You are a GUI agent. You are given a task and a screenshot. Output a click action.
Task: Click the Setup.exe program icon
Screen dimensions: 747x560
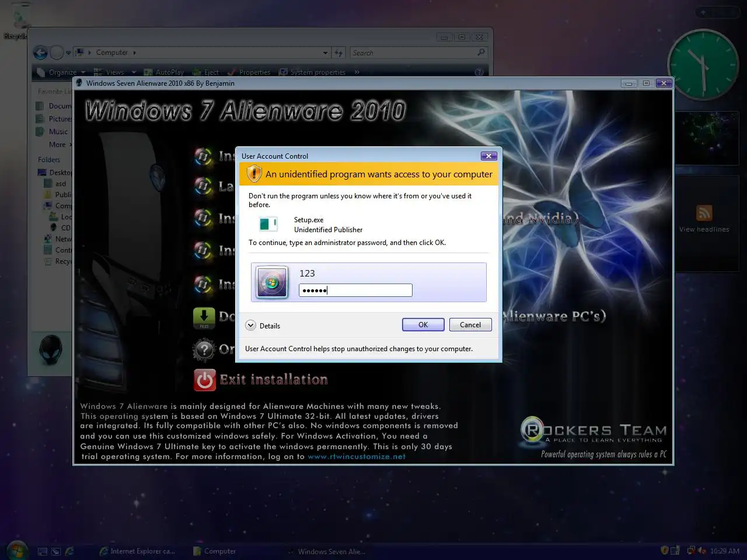pos(268,223)
